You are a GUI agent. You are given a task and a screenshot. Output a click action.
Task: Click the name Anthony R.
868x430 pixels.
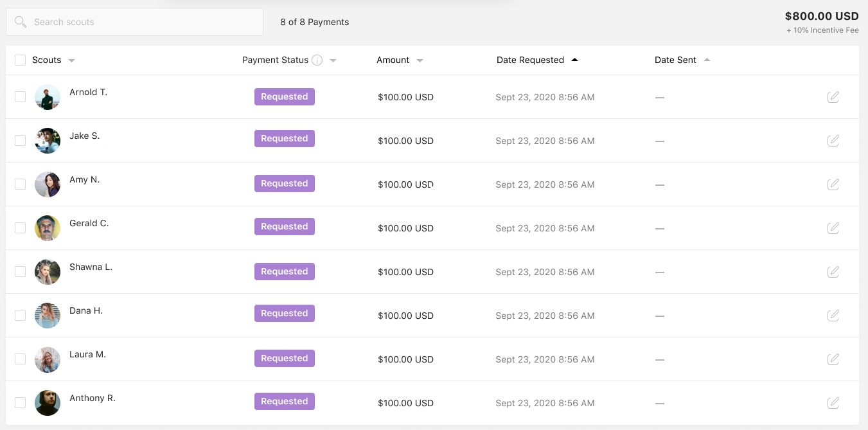93,398
